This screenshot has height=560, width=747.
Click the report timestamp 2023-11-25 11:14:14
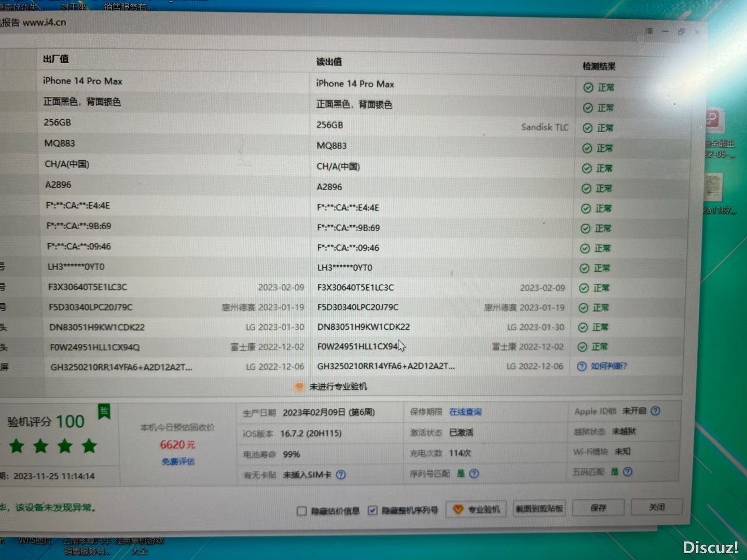(x=54, y=476)
